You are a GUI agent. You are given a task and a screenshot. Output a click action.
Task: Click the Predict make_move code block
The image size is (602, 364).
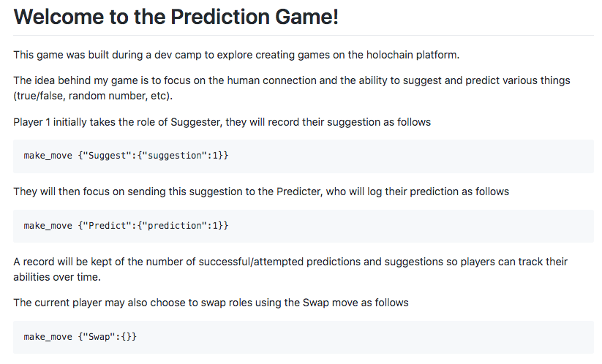(x=304, y=226)
